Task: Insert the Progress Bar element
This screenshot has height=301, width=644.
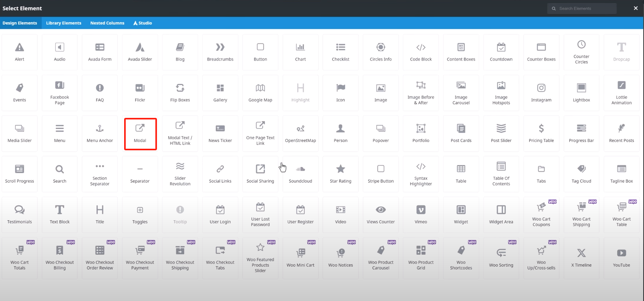Action: [581, 134]
